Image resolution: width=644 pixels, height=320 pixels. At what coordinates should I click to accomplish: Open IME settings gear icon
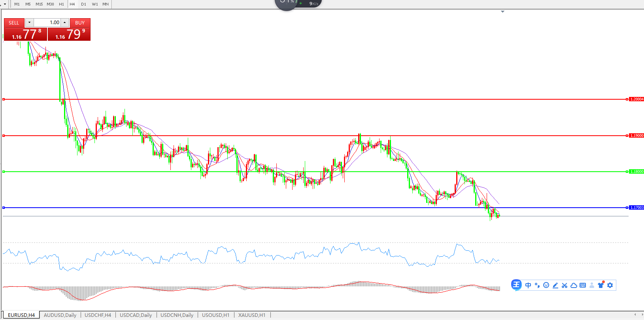coord(610,285)
